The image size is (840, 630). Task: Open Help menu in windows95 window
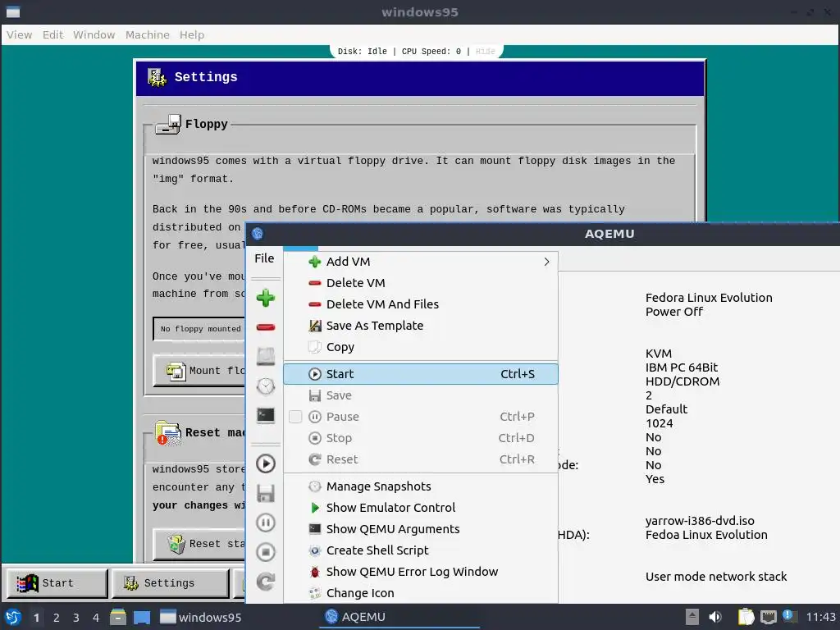(191, 34)
